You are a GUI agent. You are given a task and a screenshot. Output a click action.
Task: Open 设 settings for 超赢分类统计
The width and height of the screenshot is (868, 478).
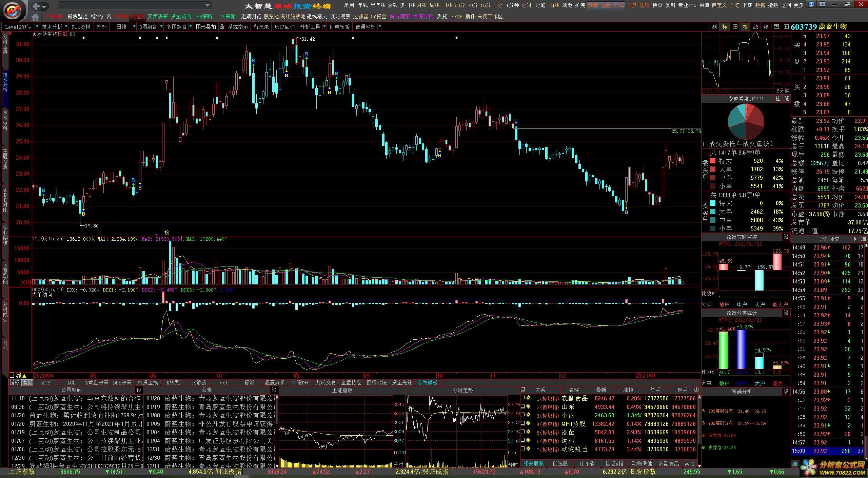tap(786, 313)
